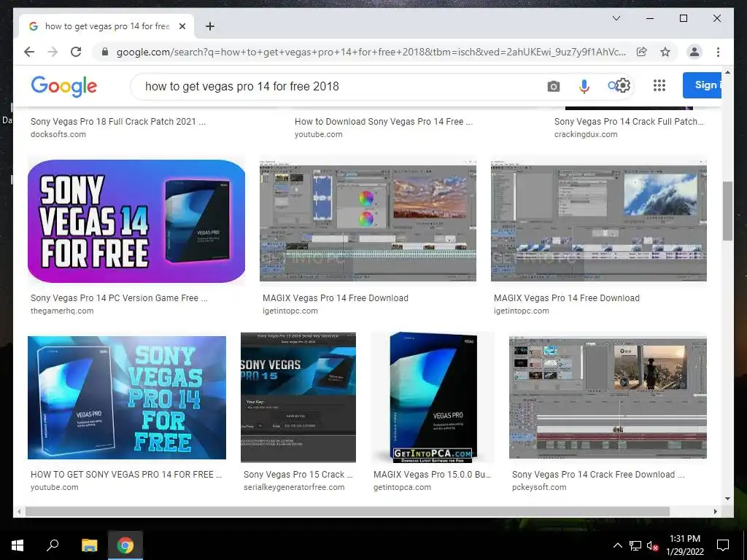Open Google apps grid
The height and width of the screenshot is (560, 747).
point(659,85)
